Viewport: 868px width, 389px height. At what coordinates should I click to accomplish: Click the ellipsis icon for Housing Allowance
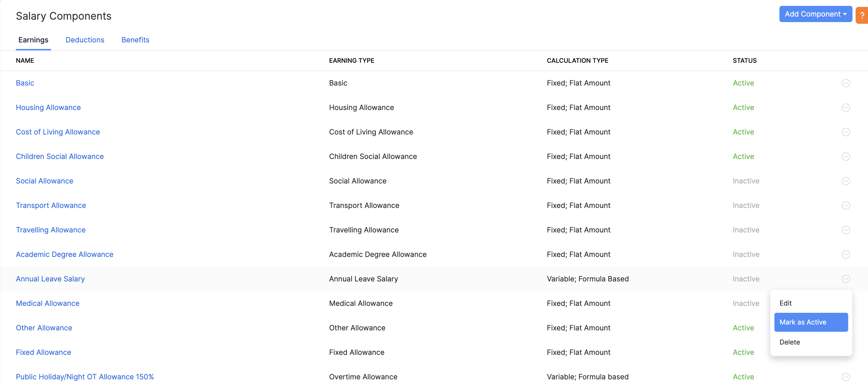point(846,108)
